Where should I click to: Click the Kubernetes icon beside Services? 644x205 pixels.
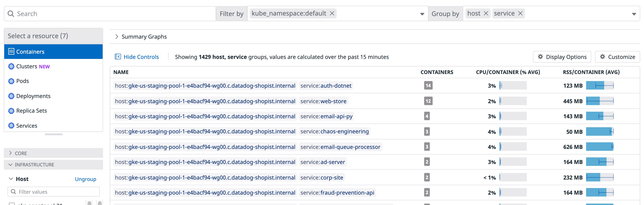pyautogui.click(x=11, y=125)
